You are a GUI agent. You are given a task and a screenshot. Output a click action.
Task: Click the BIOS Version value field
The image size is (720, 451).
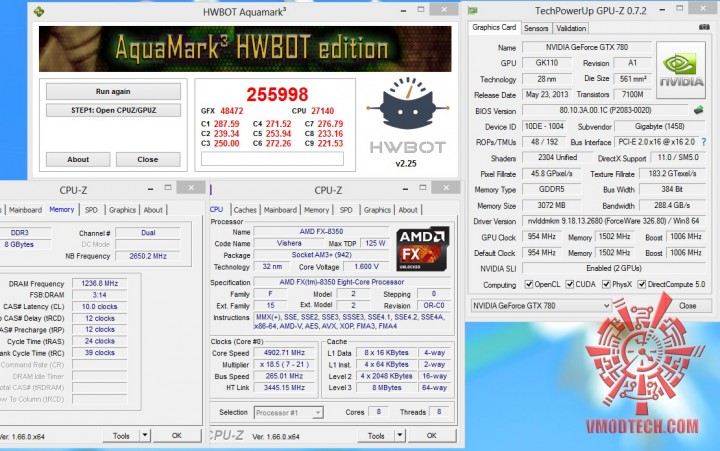coord(605,110)
